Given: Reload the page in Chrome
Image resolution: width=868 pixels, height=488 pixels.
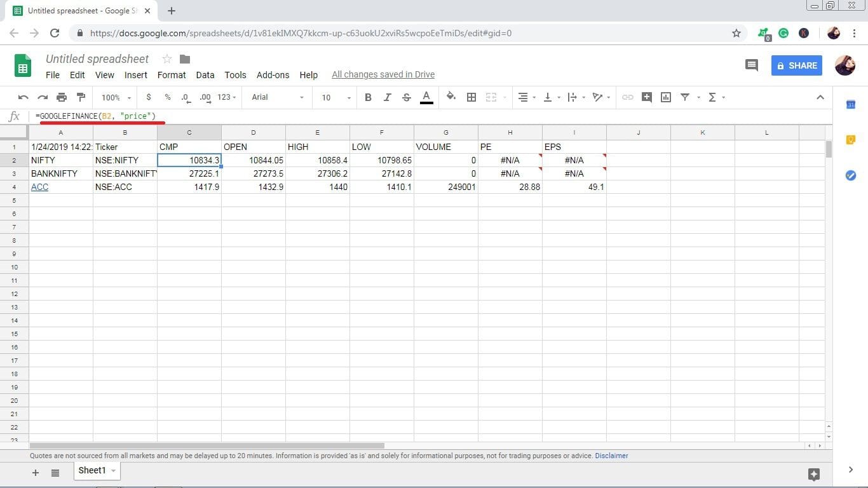Looking at the screenshot, I should [x=55, y=33].
